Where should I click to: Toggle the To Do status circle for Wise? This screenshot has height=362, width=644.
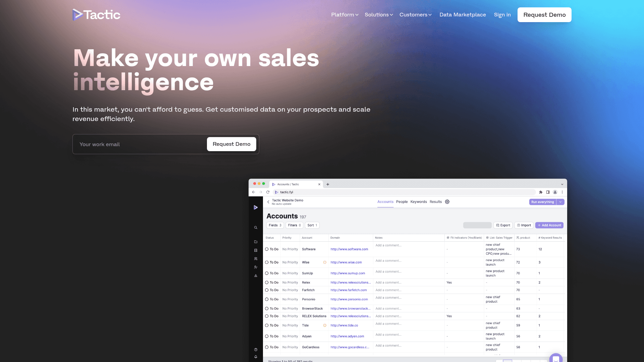click(x=267, y=262)
